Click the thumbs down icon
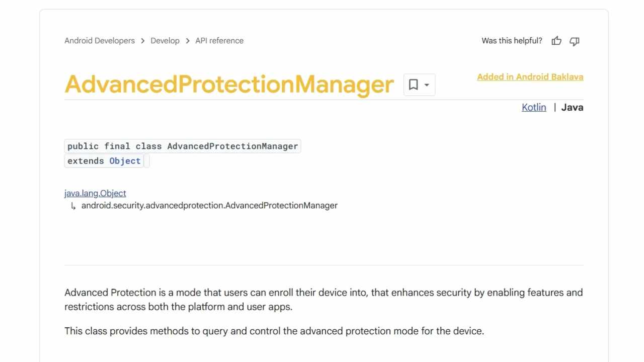644x362 pixels. pyautogui.click(x=575, y=41)
